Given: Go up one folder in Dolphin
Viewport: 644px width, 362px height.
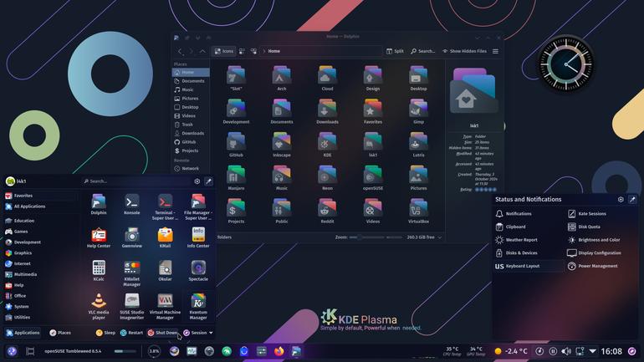Looking at the screenshot, I should click(x=202, y=51).
